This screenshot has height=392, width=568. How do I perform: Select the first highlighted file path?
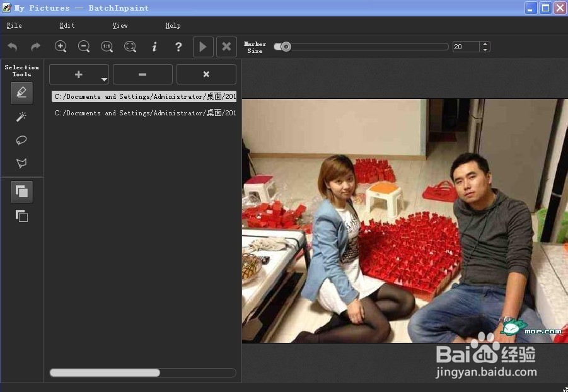(x=144, y=96)
